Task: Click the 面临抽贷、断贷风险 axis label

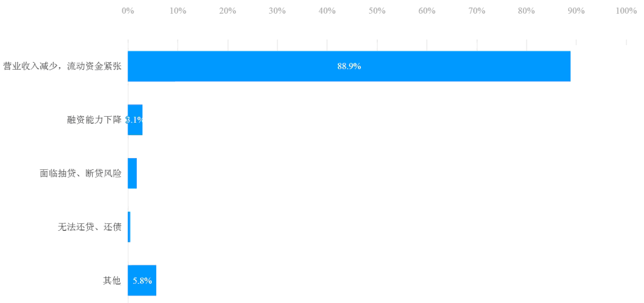Action: [x=80, y=173]
